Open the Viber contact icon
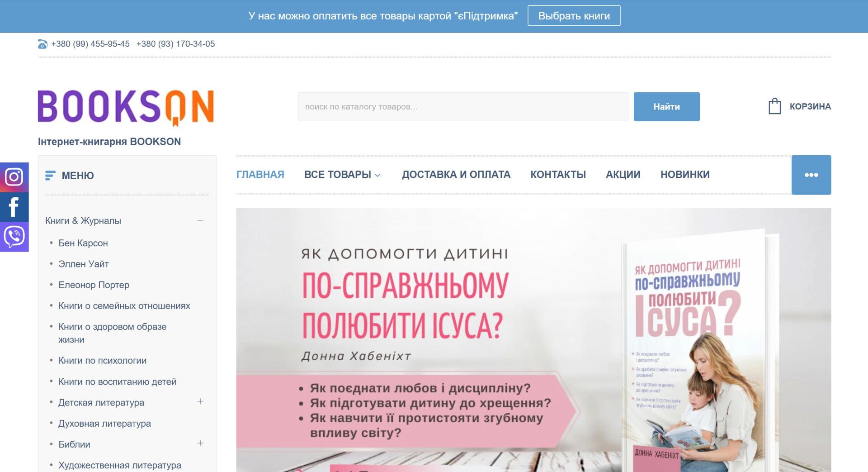The height and width of the screenshot is (472, 868). click(x=14, y=237)
